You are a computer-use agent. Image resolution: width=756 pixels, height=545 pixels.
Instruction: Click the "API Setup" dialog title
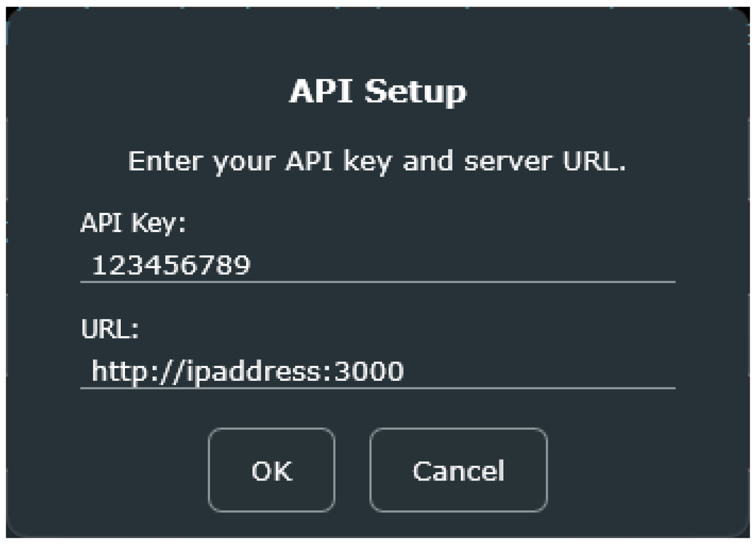(378, 91)
